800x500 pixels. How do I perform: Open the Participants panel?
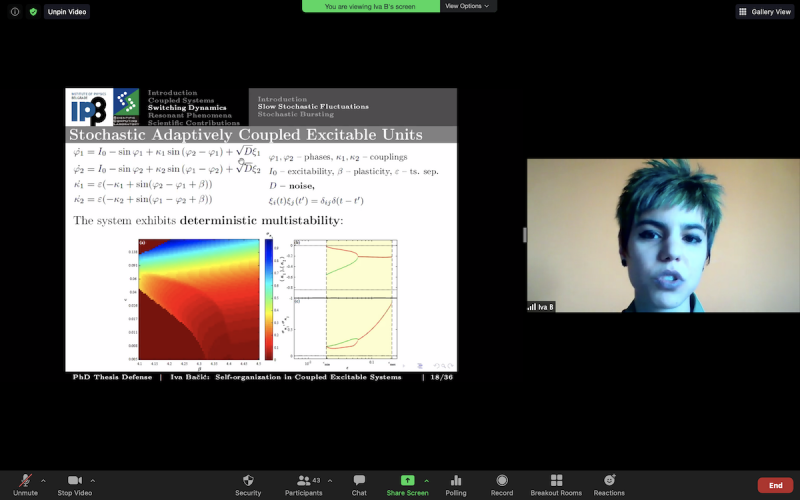click(x=303, y=484)
